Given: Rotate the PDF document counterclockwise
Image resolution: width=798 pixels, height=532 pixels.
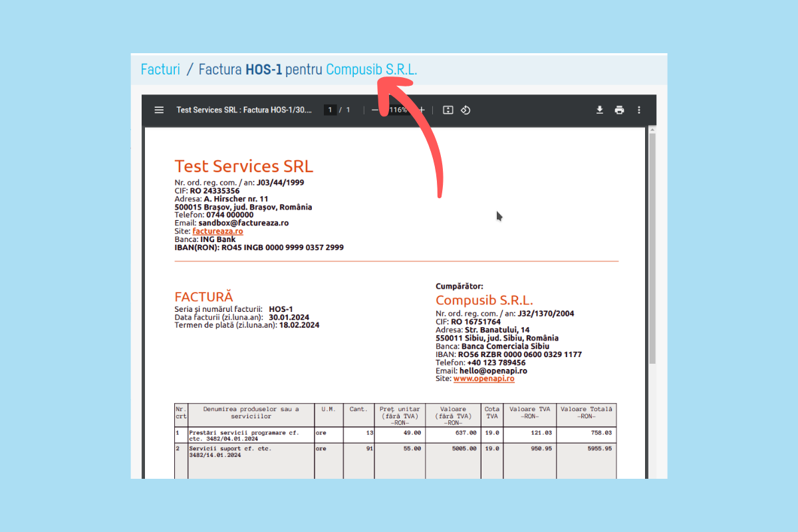Looking at the screenshot, I should (465, 110).
